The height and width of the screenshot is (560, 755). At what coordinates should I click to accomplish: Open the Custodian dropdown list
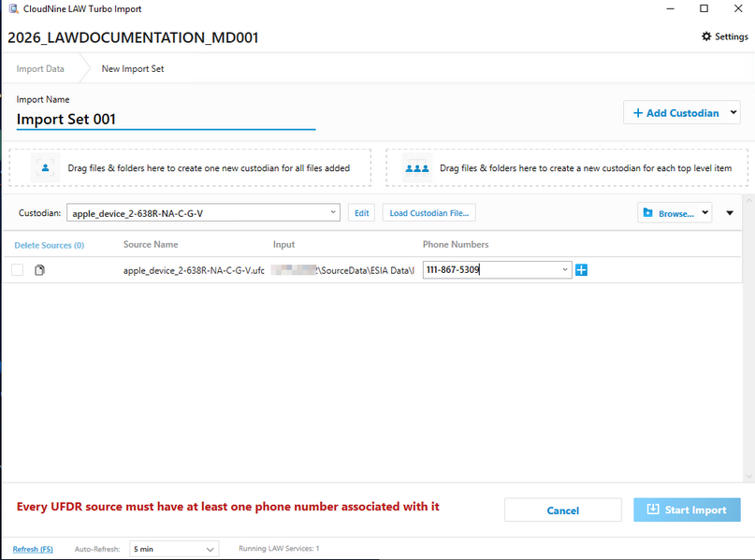334,213
